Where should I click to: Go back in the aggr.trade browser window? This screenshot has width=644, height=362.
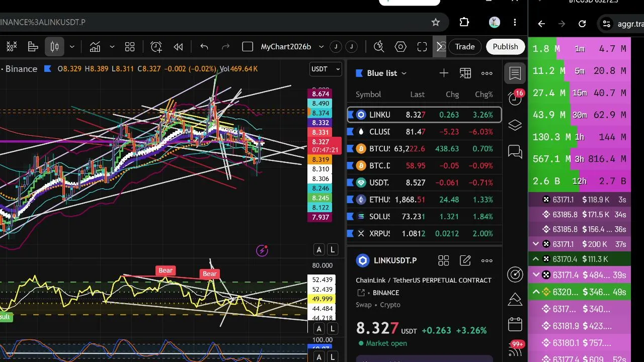click(541, 24)
